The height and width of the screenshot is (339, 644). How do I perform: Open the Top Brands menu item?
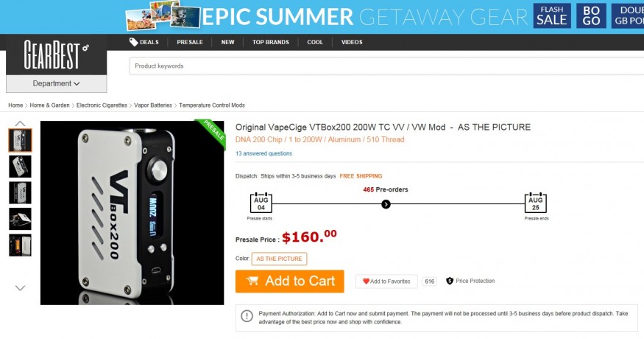271,42
